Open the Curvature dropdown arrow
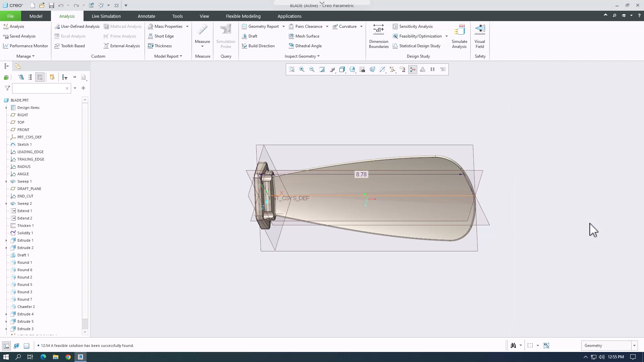 point(361,26)
